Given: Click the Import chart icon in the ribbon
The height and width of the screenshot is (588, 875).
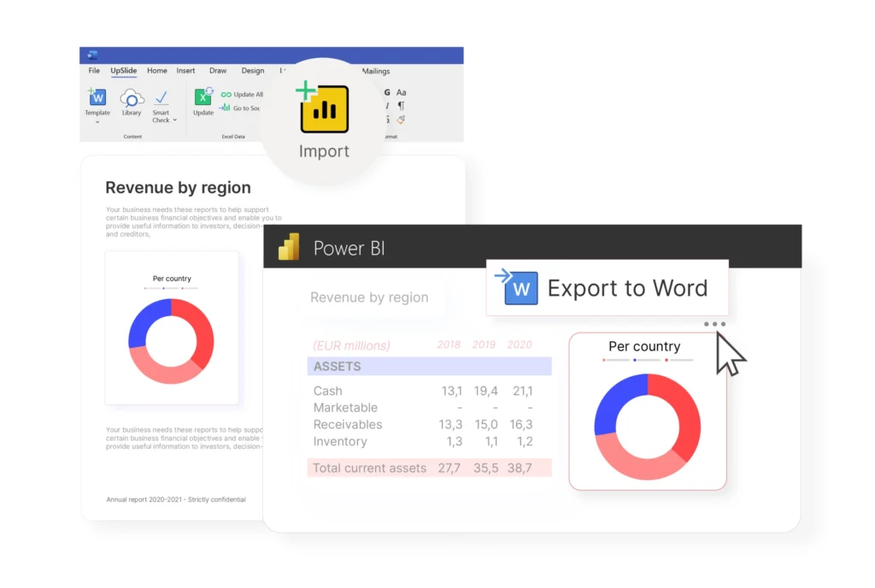Looking at the screenshot, I should (324, 109).
